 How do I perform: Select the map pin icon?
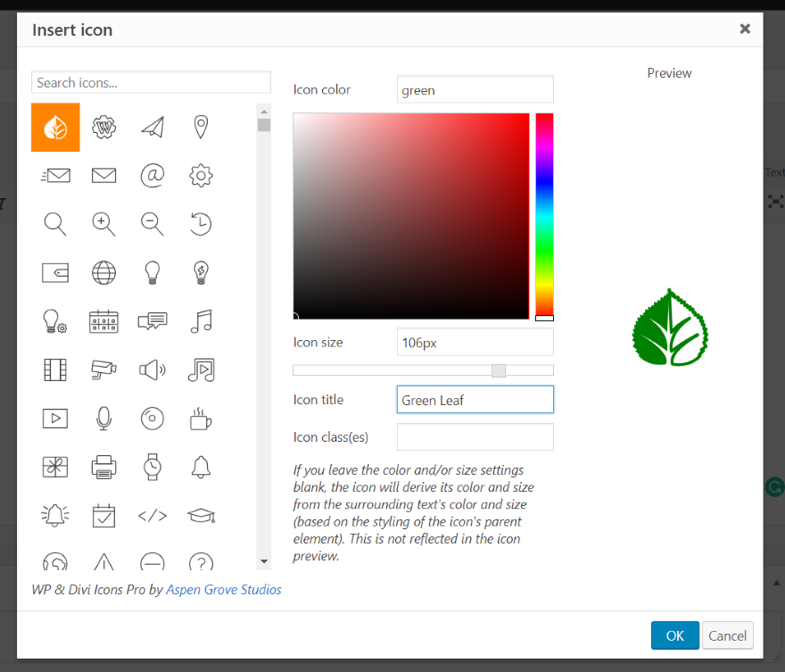coord(201,127)
